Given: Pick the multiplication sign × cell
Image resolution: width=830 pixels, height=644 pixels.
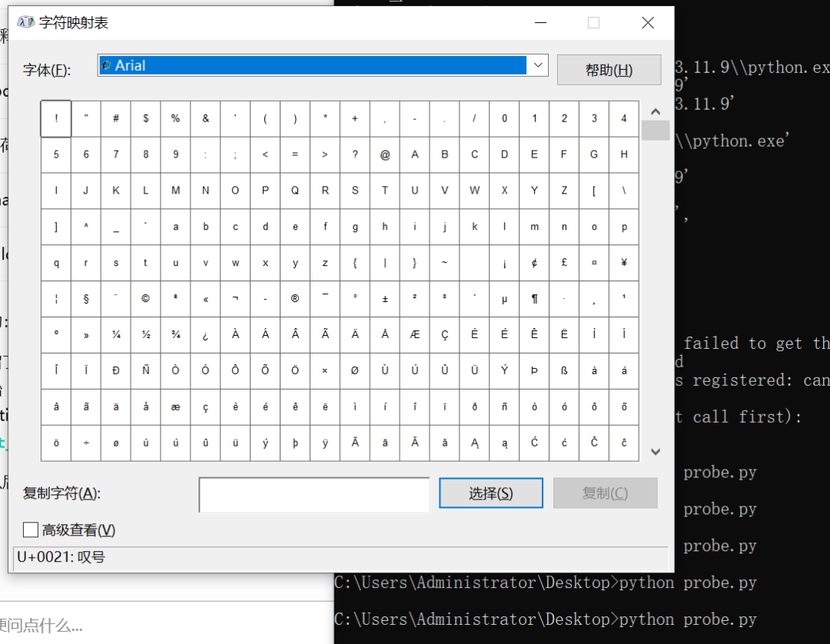Looking at the screenshot, I should pyautogui.click(x=325, y=370).
